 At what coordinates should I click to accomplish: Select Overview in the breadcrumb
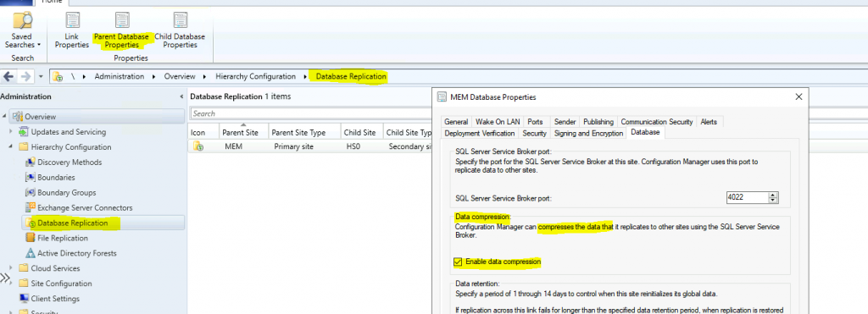[x=180, y=76]
